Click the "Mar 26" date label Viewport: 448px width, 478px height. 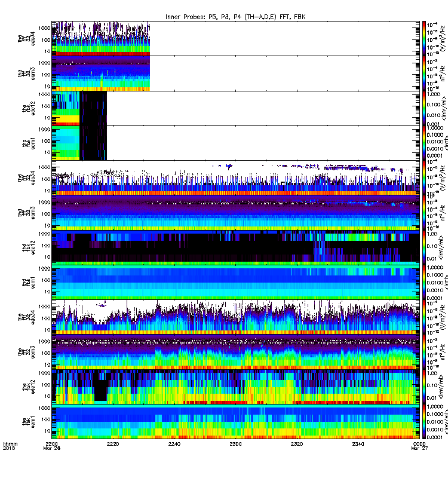pos(51,448)
